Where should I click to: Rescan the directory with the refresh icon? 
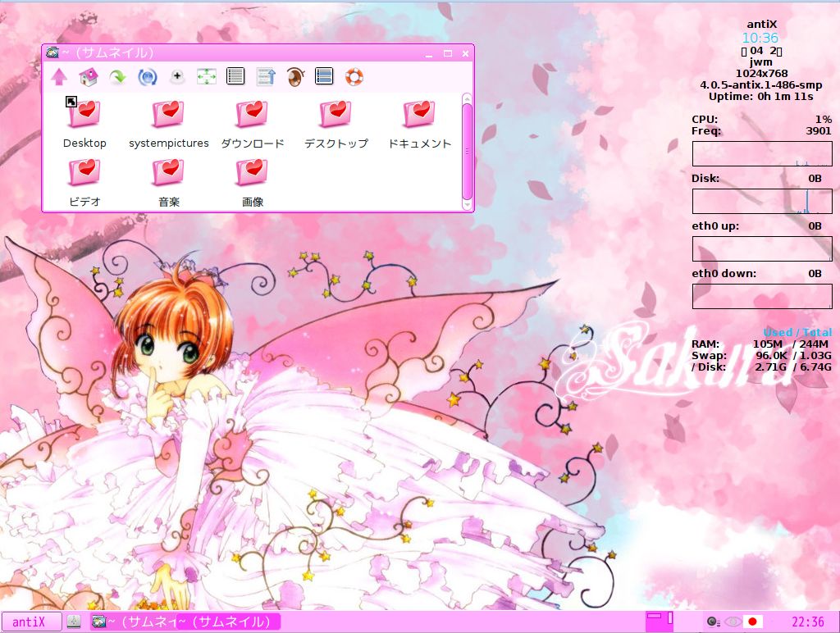click(148, 77)
